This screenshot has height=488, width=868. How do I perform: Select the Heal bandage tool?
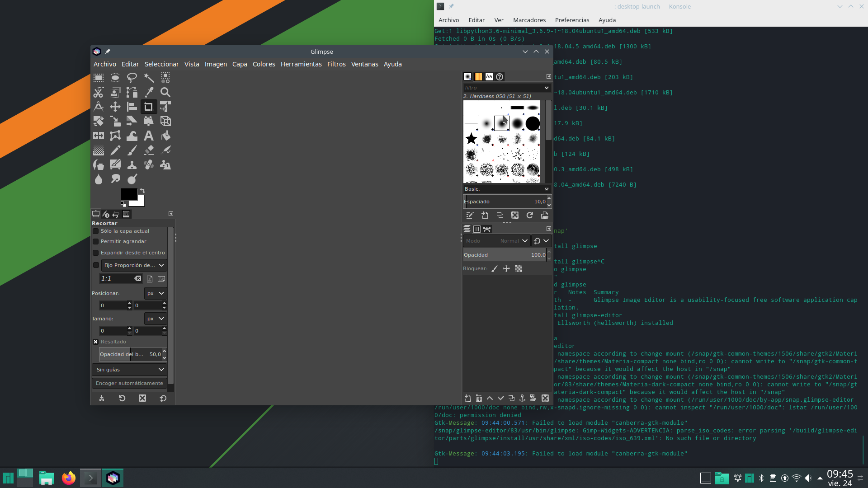148,164
